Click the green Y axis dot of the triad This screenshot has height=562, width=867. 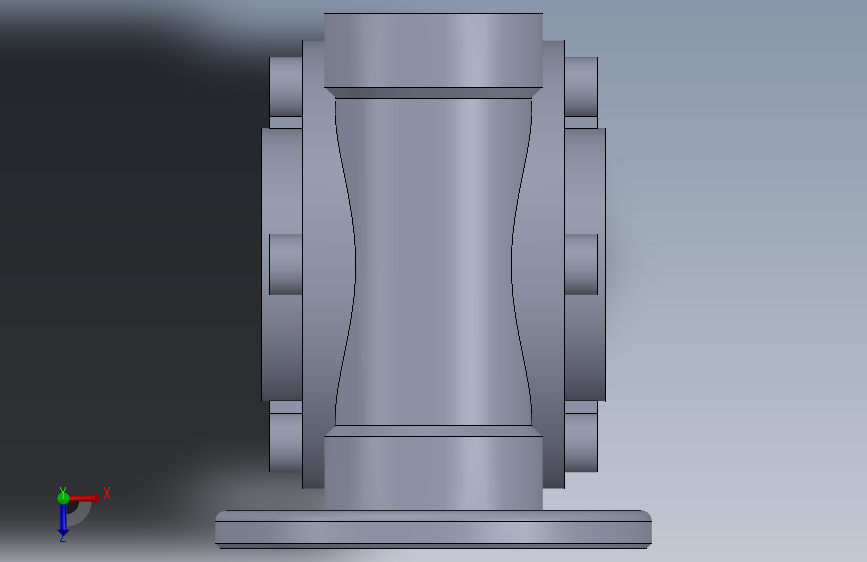[63, 497]
